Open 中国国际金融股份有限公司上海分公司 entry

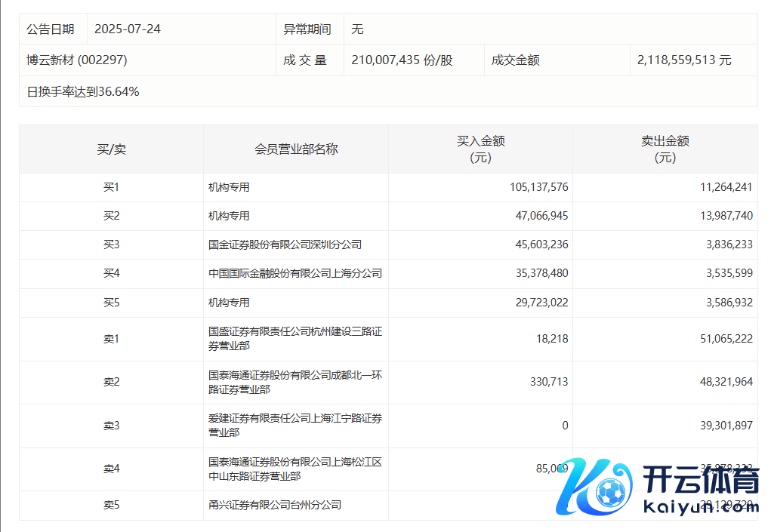point(295,273)
